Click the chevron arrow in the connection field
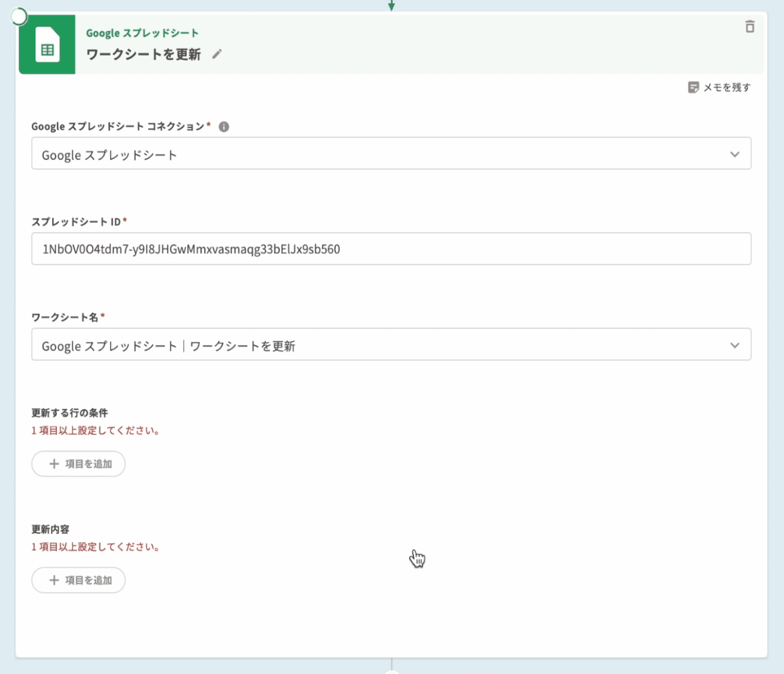The image size is (784, 674). [735, 154]
